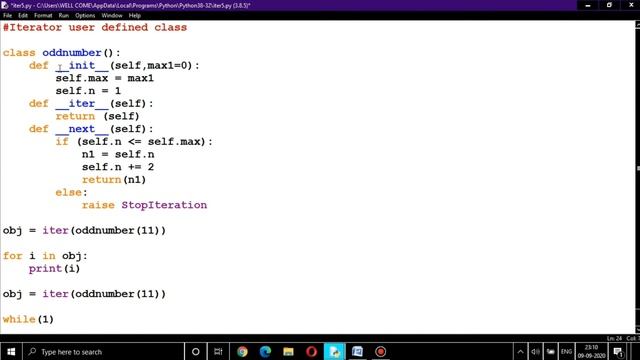The height and width of the screenshot is (360, 640).
Task: Click the '__next__' method name
Action: pos(82,129)
